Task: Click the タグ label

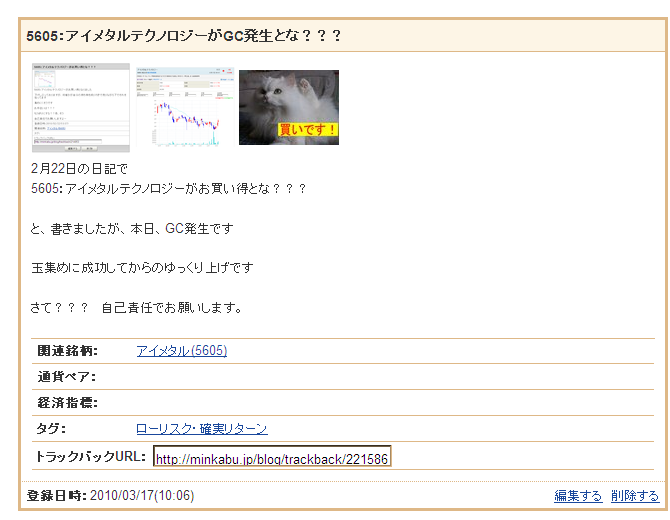Action: click(51, 429)
